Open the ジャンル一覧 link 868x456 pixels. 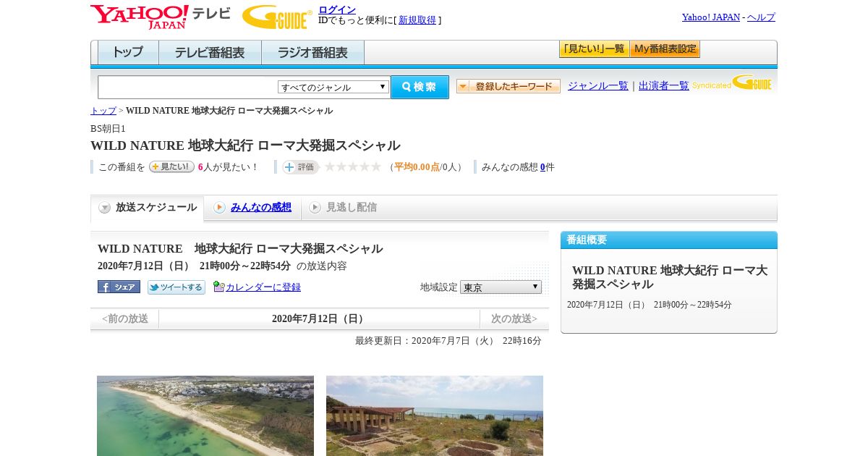[x=598, y=85]
